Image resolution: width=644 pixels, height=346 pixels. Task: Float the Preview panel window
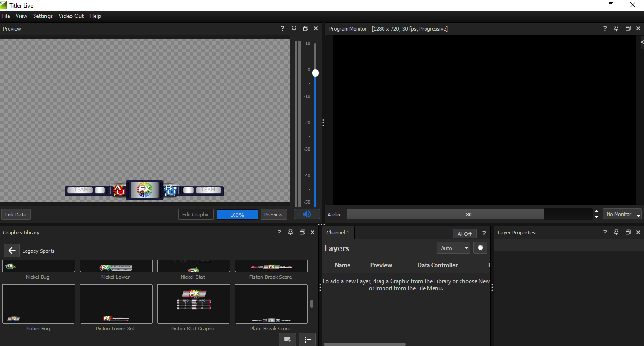(305, 29)
